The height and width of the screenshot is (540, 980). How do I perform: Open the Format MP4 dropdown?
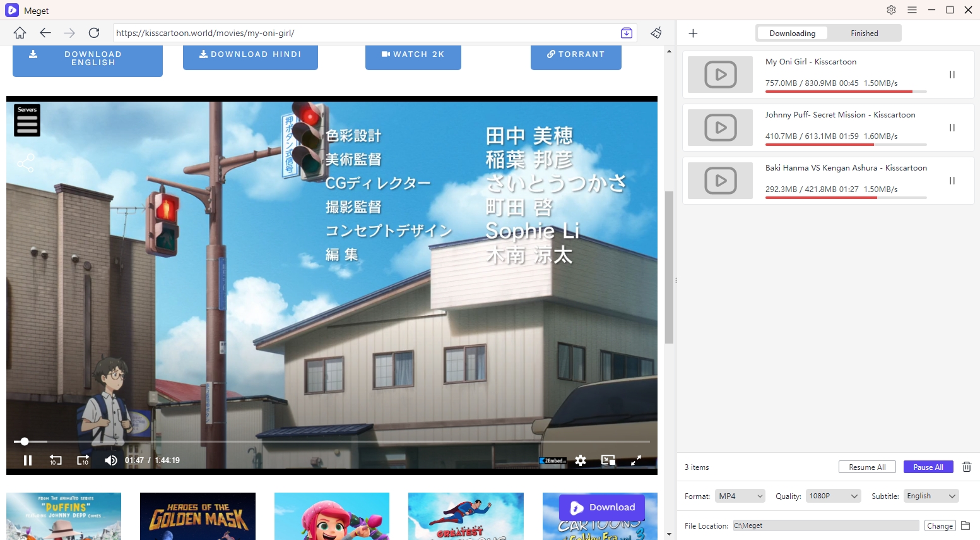740,496
